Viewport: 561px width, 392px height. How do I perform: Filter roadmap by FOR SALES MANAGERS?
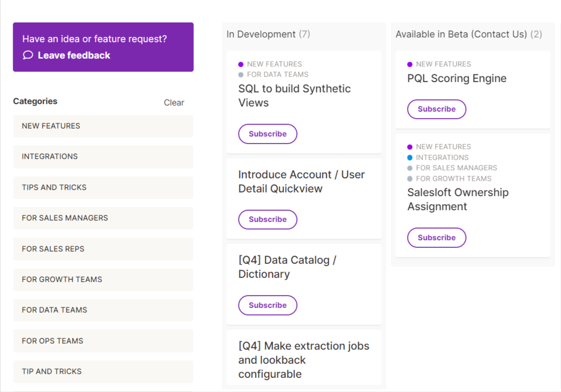(103, 218)
